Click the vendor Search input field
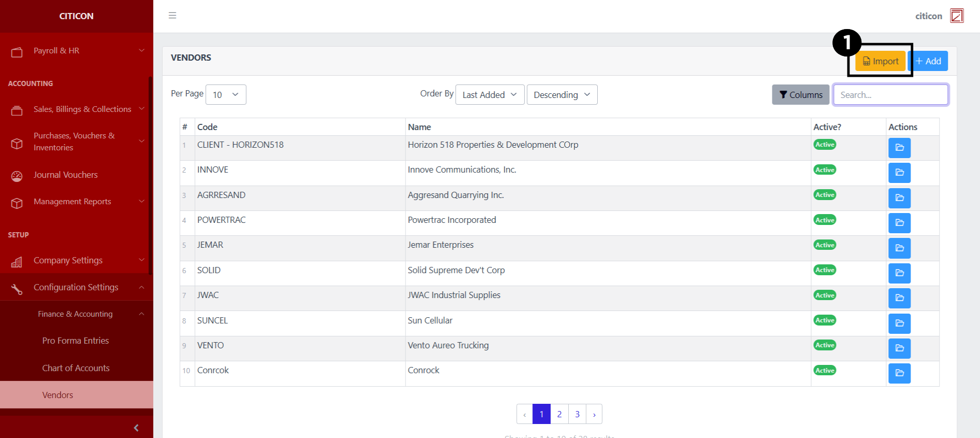Image resolution: width=980 pixels, height=438 pixels. (890, 95)
